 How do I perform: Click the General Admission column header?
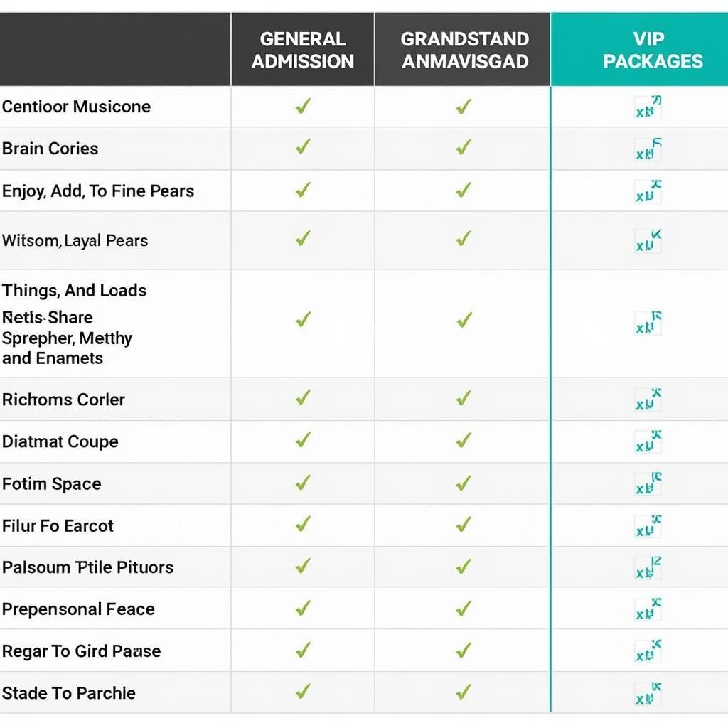[303, 50]
